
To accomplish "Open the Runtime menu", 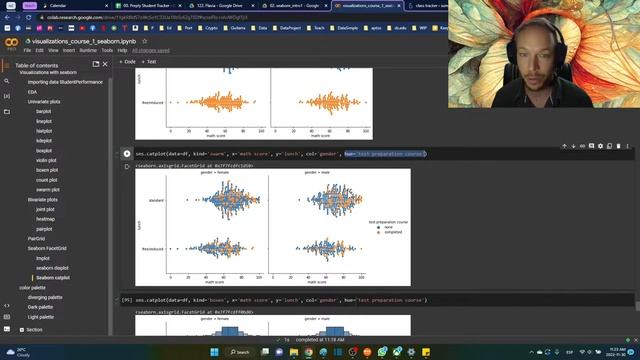I will [x=88, y=51].
